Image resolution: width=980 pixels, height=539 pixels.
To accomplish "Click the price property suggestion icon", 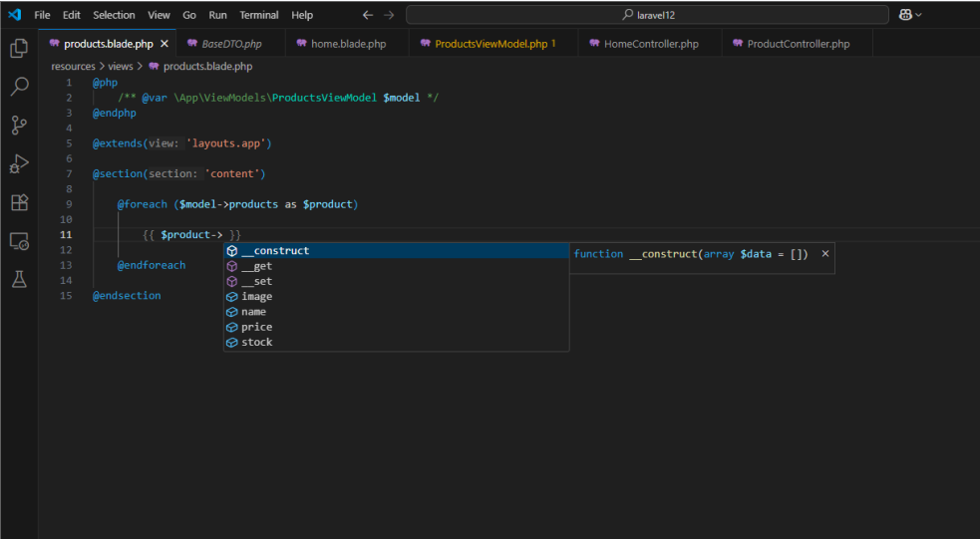I will point(232,327).
